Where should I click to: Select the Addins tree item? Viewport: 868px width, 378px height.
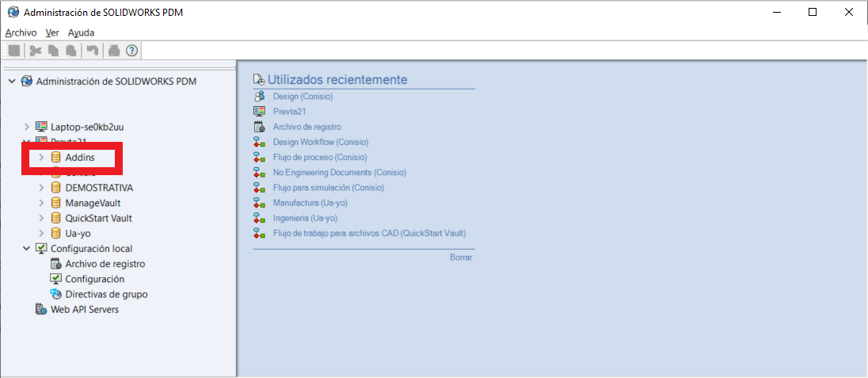[x=80, y=158]
